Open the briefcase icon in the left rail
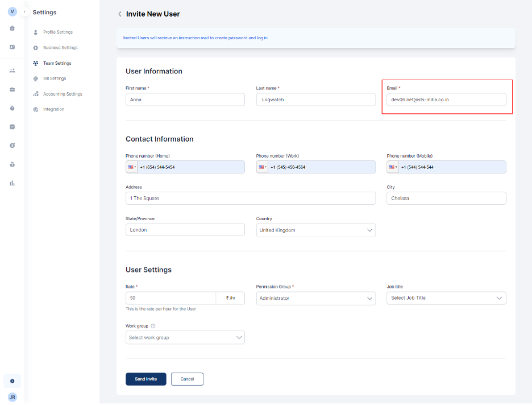 (x=12, y=89)
